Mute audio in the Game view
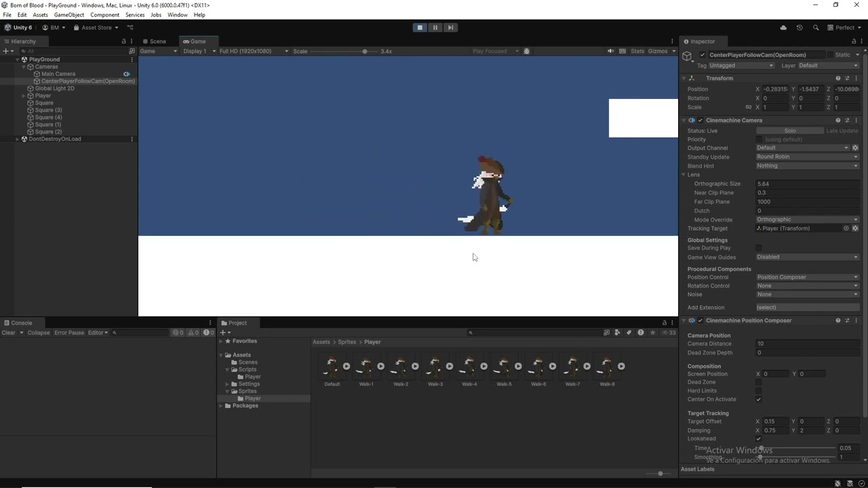Viewport: 868px width, 488px height. coord(610,51)
